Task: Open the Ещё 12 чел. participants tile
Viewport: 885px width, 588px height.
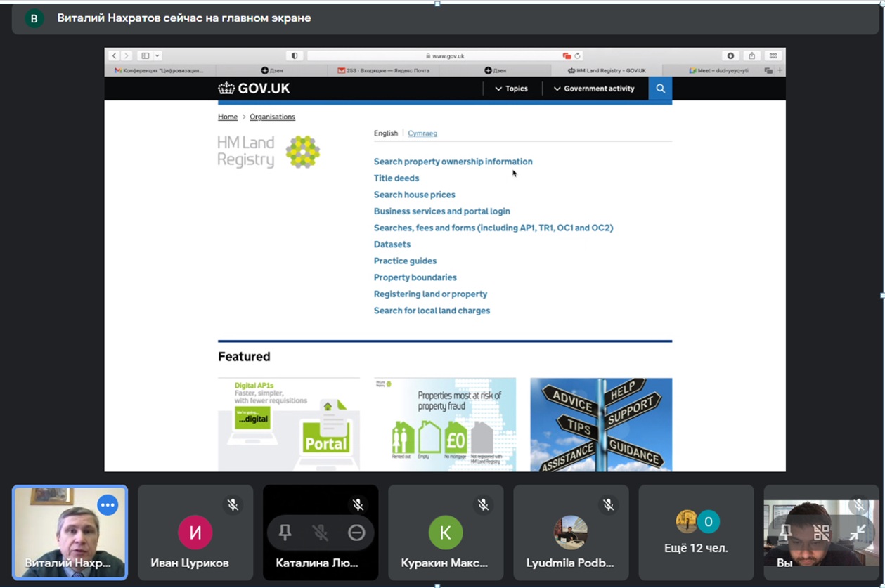Action: (696, 533)
